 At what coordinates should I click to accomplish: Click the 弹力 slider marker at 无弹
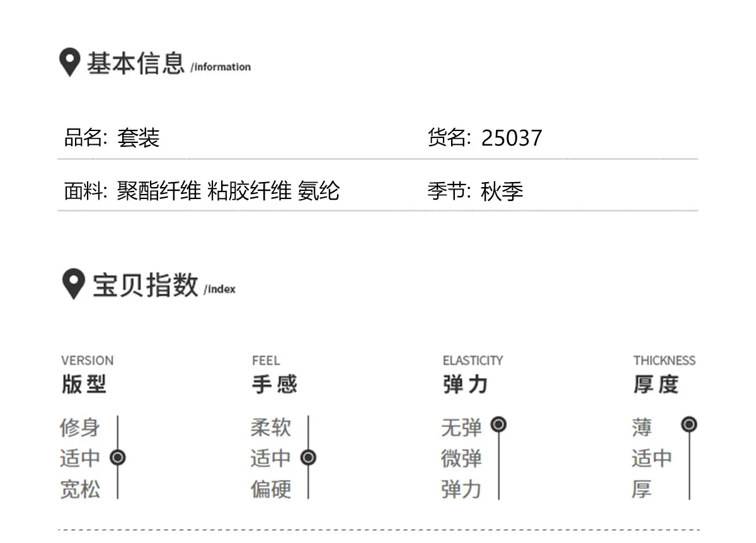pyautogui.click(x=498, y=425)
